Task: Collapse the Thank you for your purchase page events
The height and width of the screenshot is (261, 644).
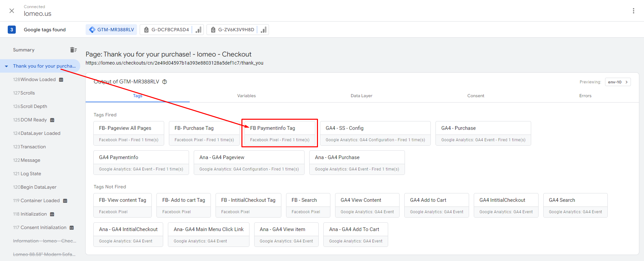Action: [x=6, y=66]
